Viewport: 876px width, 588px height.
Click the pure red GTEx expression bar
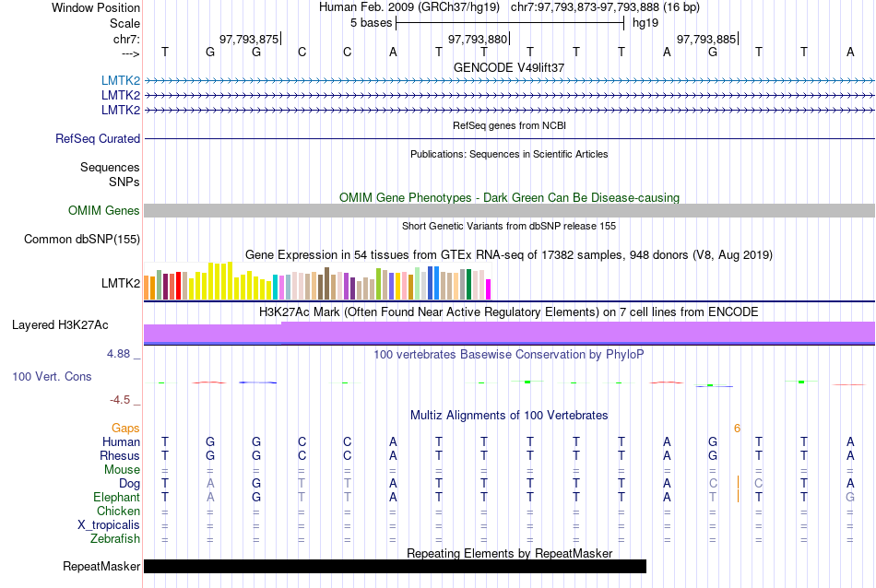tap(179, 286)
